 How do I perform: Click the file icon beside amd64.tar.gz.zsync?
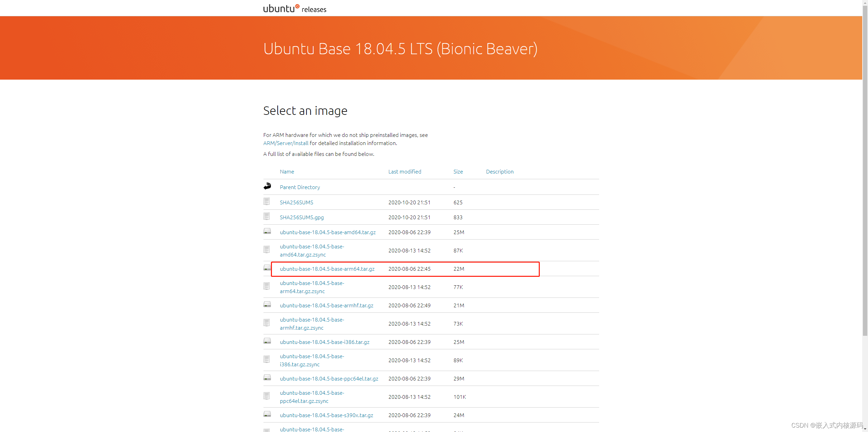click(267, 249)
